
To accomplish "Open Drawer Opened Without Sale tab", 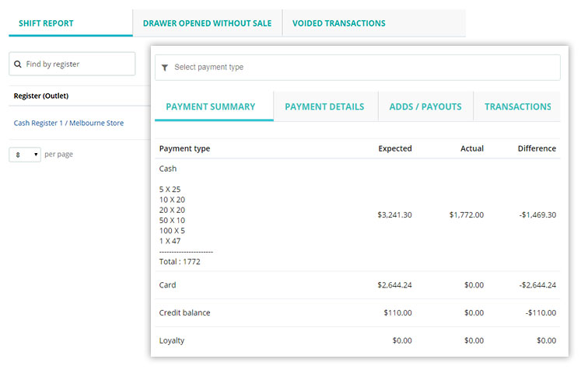I will 208,23.
